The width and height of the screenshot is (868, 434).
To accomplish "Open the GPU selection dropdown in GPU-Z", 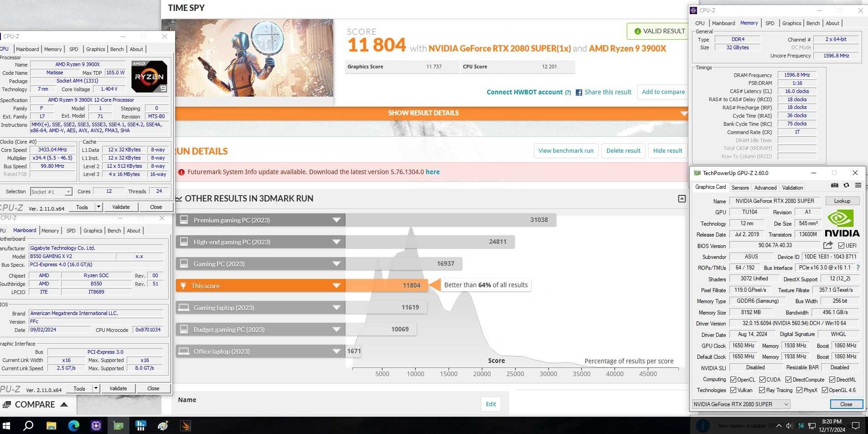I will coord(741,404).
